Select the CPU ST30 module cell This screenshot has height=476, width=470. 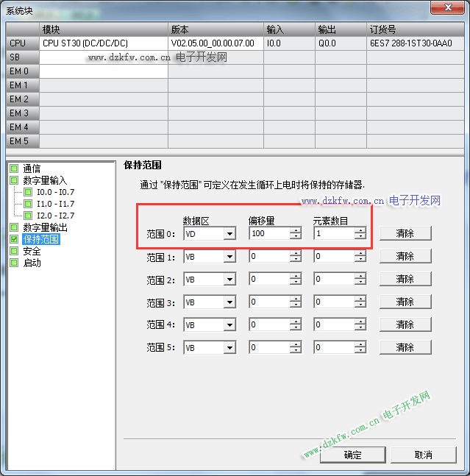[x=103, y=43]
